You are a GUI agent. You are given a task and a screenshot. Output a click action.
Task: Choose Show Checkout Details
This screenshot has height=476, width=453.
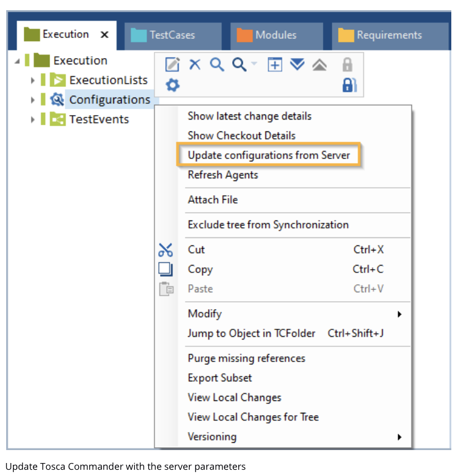pos(283,135)
